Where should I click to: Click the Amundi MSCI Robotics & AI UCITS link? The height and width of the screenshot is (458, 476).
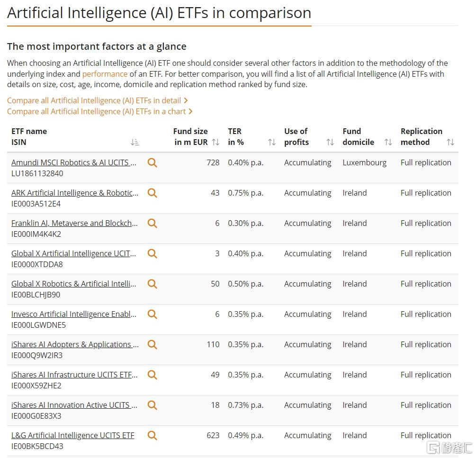tap(74, 162)
